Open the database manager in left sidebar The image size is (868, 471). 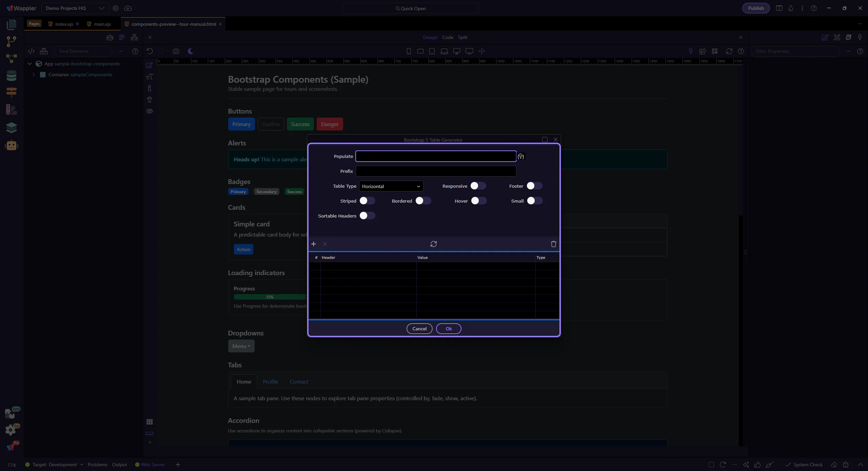coord(12,76)
